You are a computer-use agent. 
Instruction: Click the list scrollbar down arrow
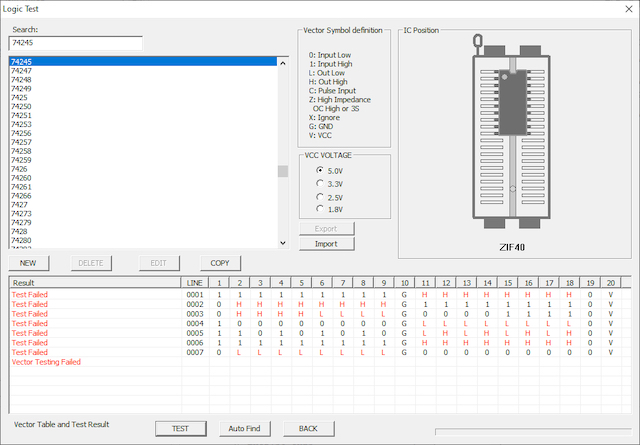tap(283, 243)
